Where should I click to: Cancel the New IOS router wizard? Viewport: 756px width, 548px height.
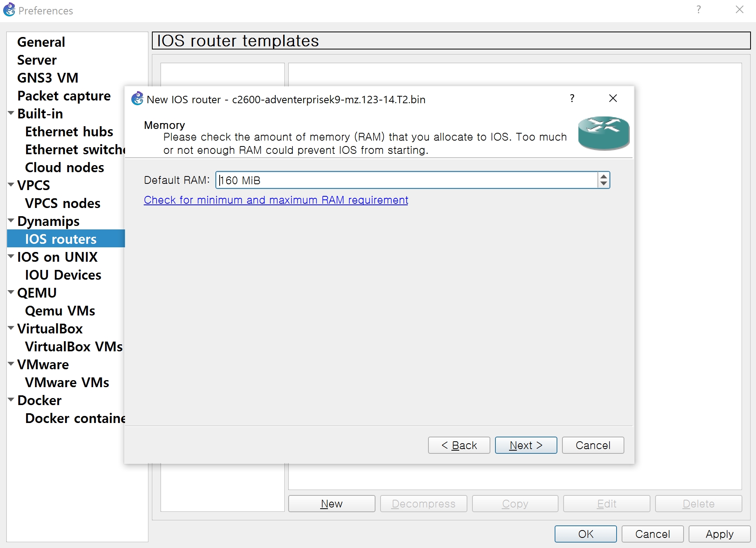click(593, 445)
